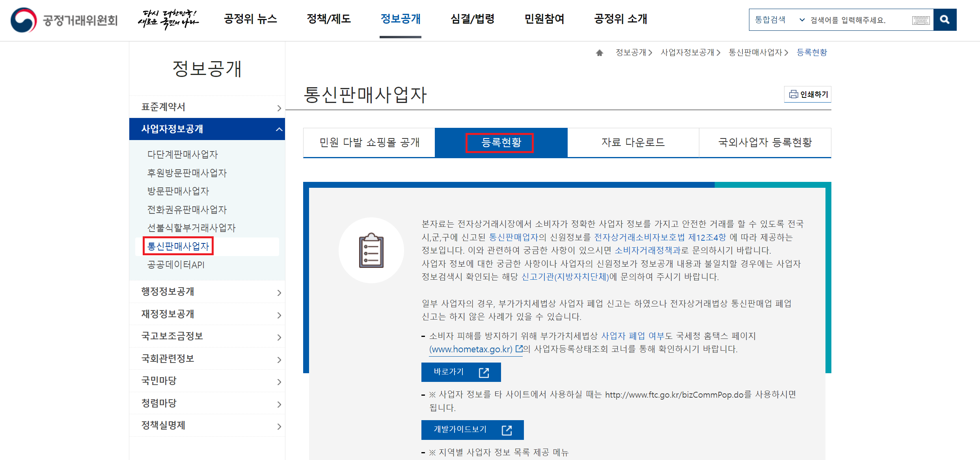The width and height of the screenshot is (980, 460).
Task: Click the 인쇄하기 printer icon
Action: pos(793,94)
